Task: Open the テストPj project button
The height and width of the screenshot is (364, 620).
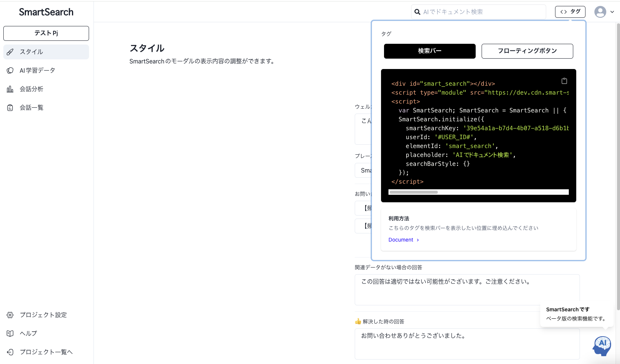Action: (46, 33)
